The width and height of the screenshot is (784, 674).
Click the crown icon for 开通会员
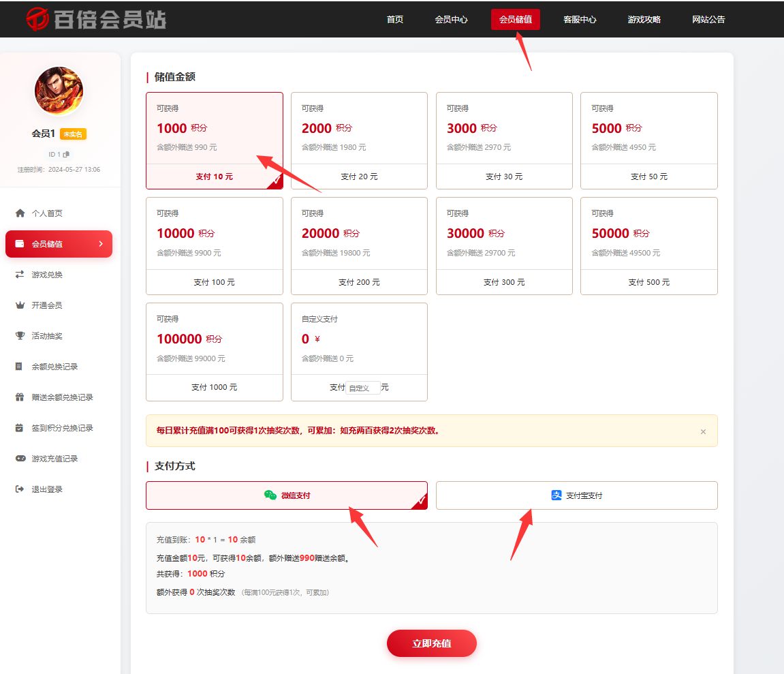(x=20, y=305)
